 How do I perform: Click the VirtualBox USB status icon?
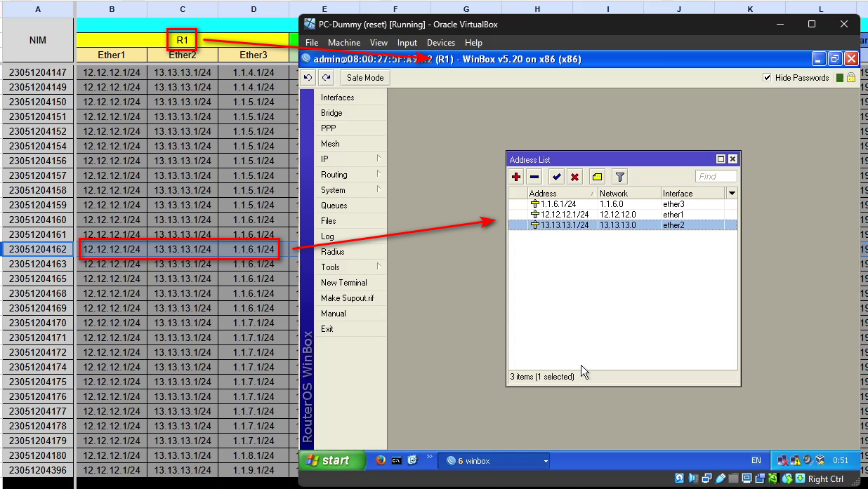point(721,478)
